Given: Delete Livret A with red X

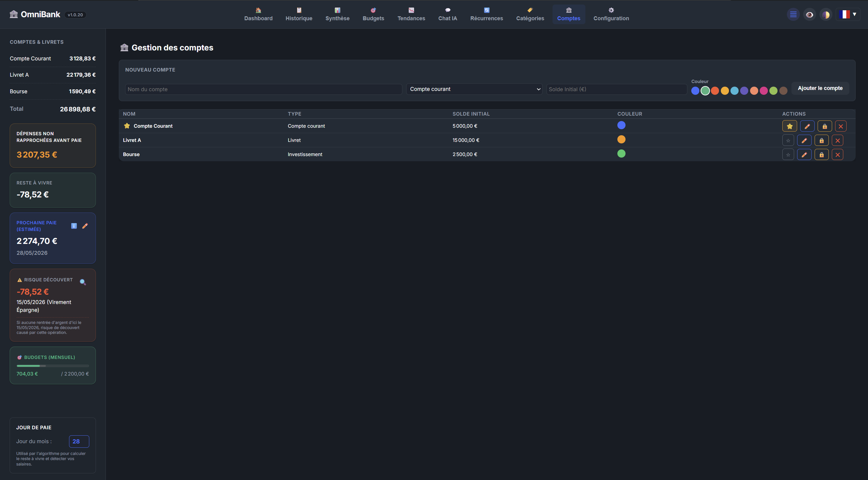Looking at the screenshot, I should coord(838,140).
